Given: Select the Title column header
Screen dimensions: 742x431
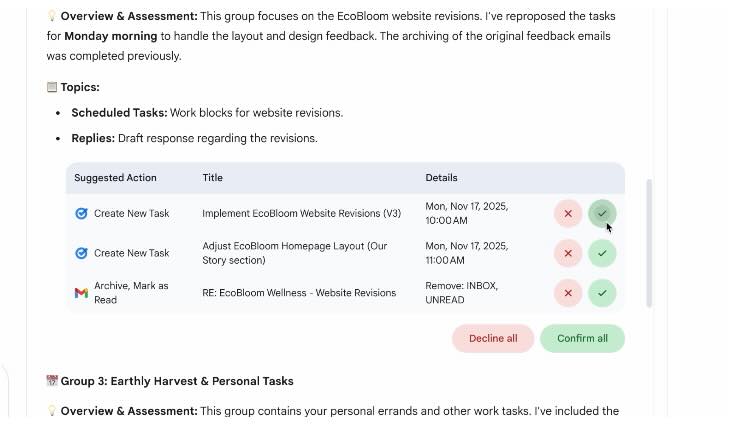Looking at the screenshot, I should 212,178.
